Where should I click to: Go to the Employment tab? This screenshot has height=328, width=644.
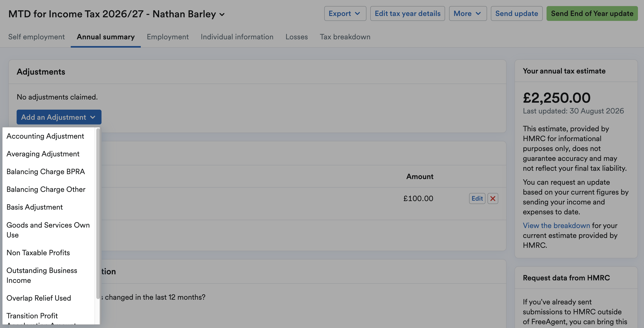coord(168,37)
